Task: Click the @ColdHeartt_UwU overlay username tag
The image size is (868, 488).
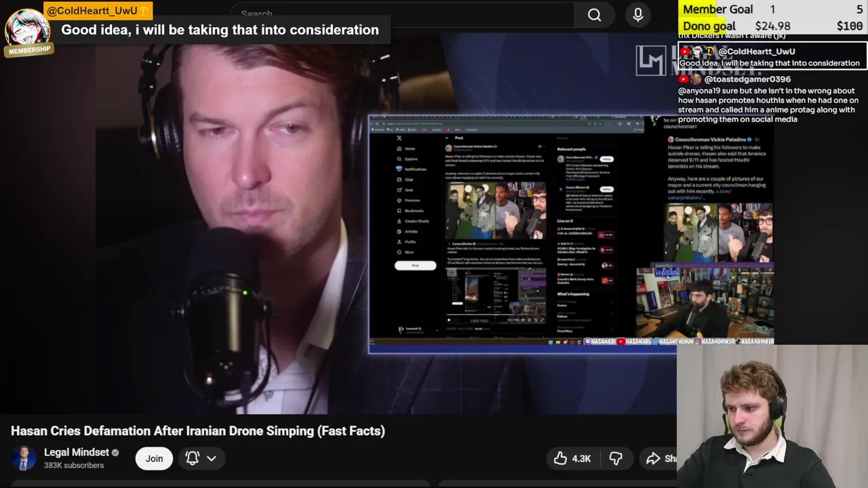Action: (x=98, y=11)
